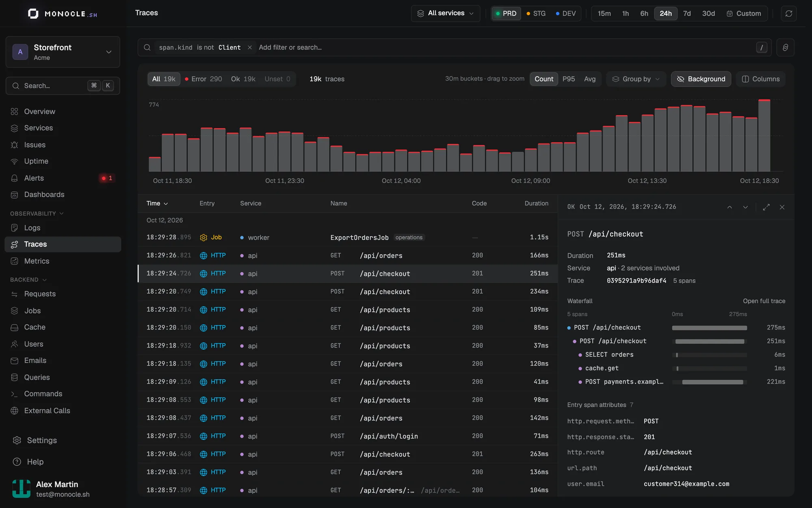The image size is (812, 508).
Task: Collapse the BACKEND section
Action: click(28, 280)
